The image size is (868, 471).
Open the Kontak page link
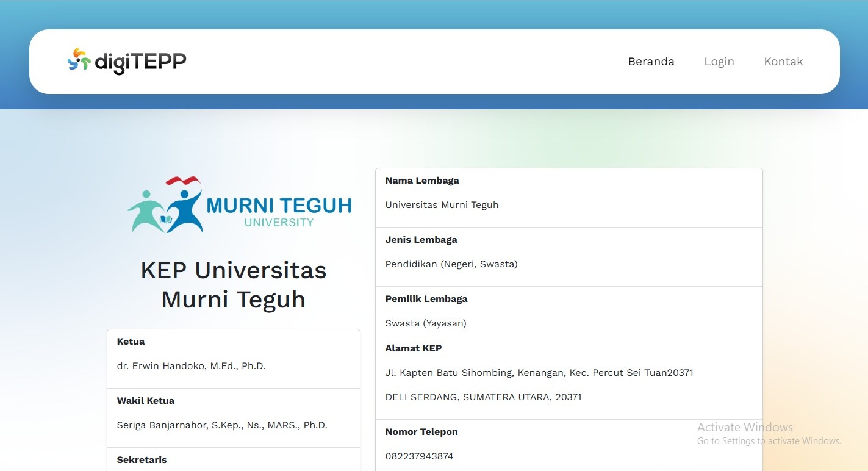click(x=783, y=62)
